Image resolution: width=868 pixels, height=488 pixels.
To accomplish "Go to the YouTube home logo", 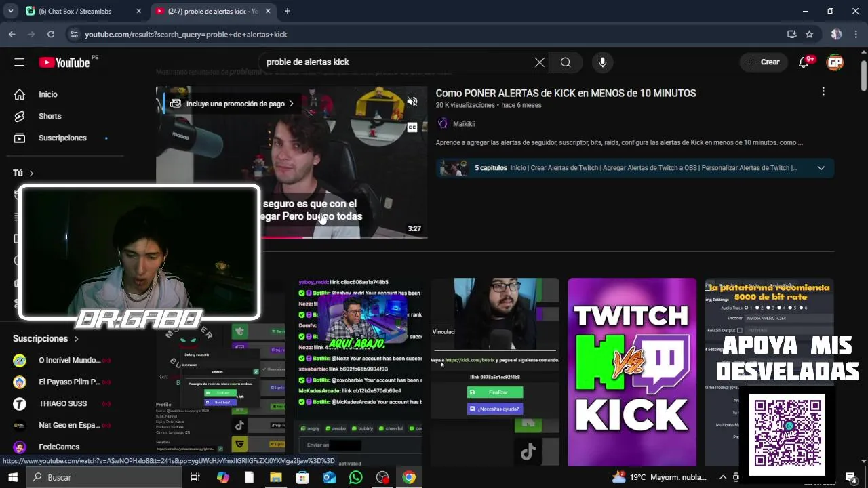I will click(64, 62).
